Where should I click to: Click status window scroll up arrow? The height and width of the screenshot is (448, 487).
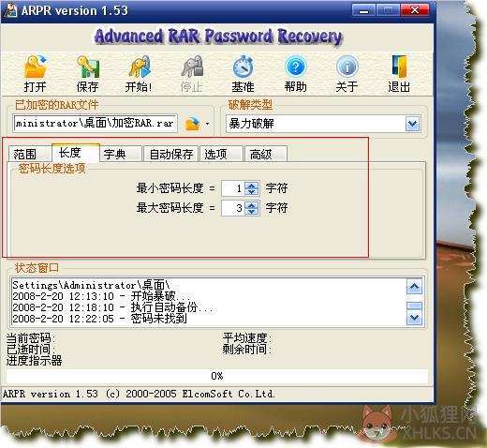[x=414, y=287]
